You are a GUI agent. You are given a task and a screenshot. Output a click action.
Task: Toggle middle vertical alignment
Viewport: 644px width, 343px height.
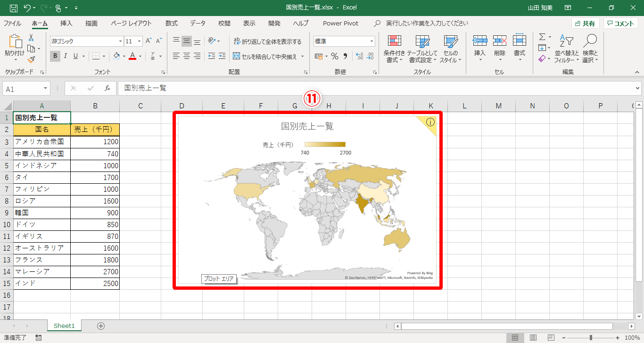pyautogui.click(x=187, y=41)
